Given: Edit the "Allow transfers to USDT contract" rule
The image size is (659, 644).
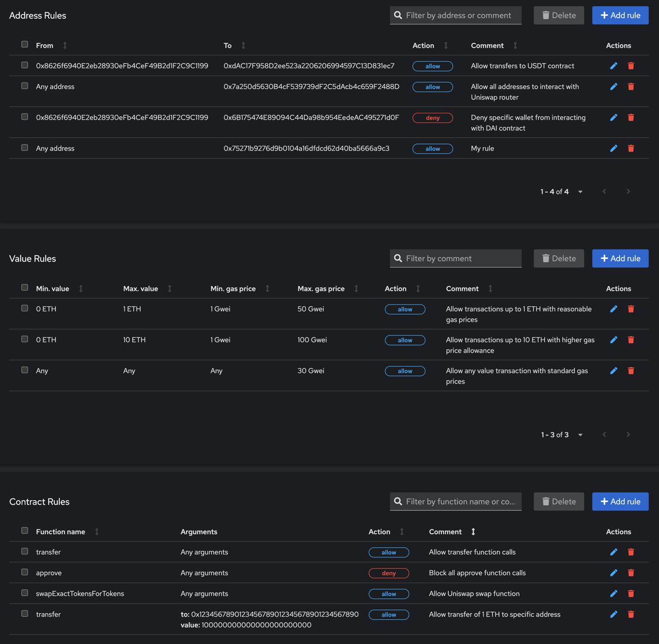Looking at the screenshot, I should (613, 66).
